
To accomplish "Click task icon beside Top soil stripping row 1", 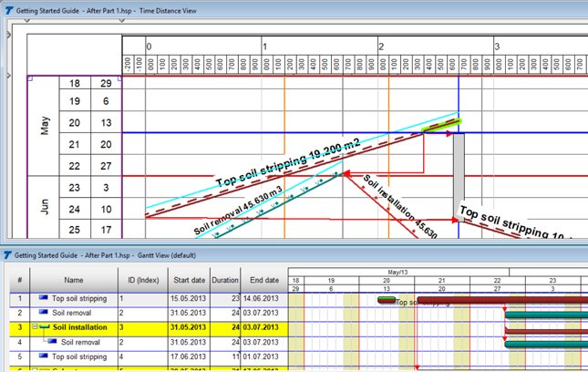I will point(44,297).
